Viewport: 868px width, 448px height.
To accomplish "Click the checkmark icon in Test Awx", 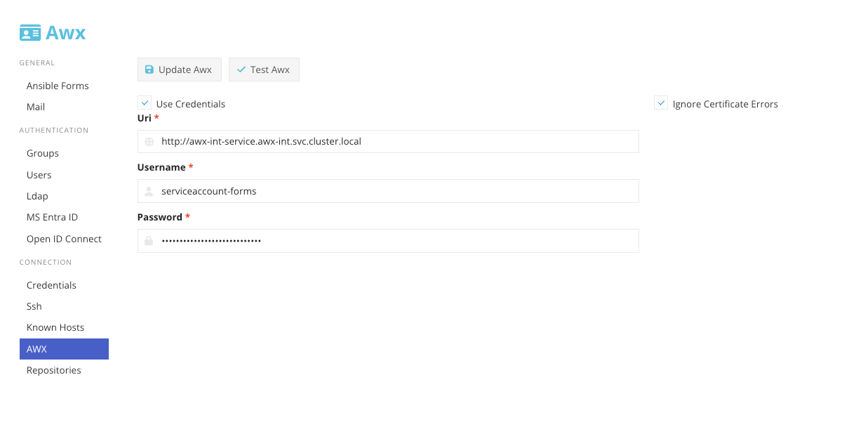I will coord(241,70).
